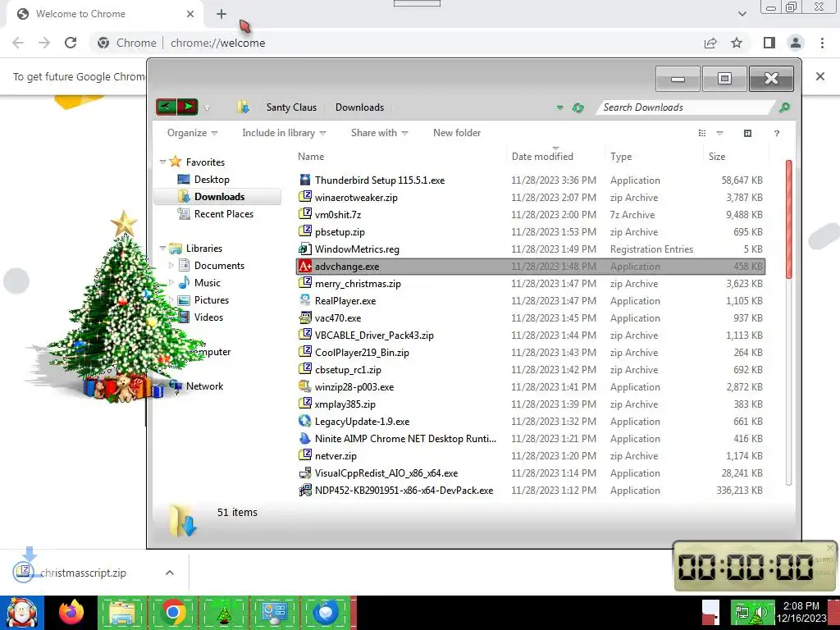Dismiss Chrome update notification bar
The height and width of the screenshot is (630, 840).
click(x=820, y=76)
